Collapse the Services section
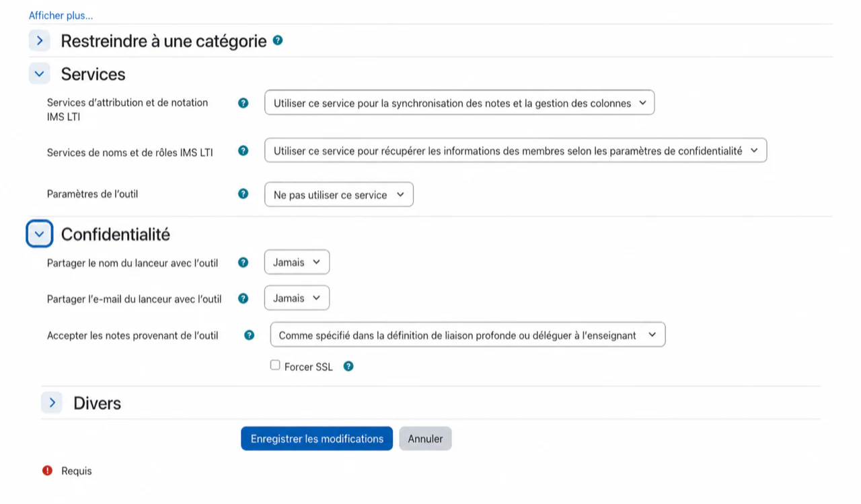 pos(40,73)
